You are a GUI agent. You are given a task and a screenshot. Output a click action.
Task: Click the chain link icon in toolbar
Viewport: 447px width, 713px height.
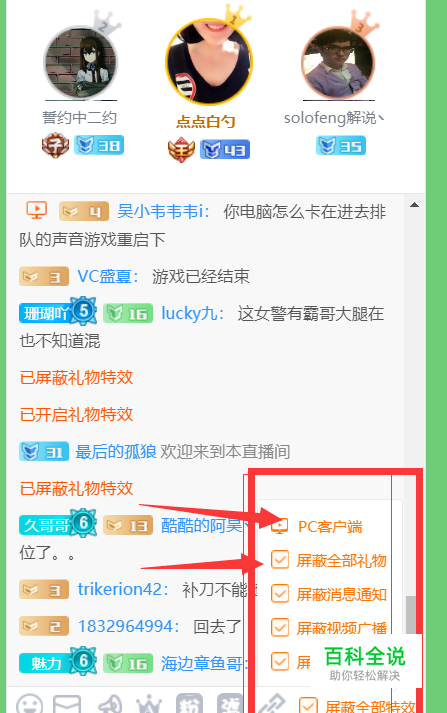click(271, 704)
